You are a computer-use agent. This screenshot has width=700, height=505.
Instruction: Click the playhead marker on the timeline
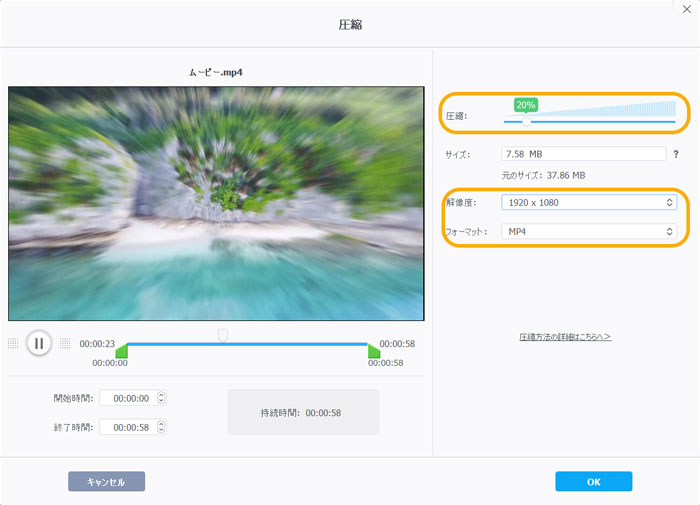[223, 335]
